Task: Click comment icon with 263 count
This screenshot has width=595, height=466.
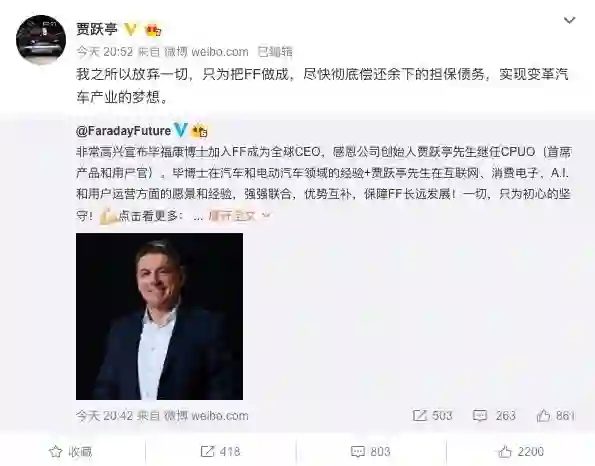Action: coord(494,416)
